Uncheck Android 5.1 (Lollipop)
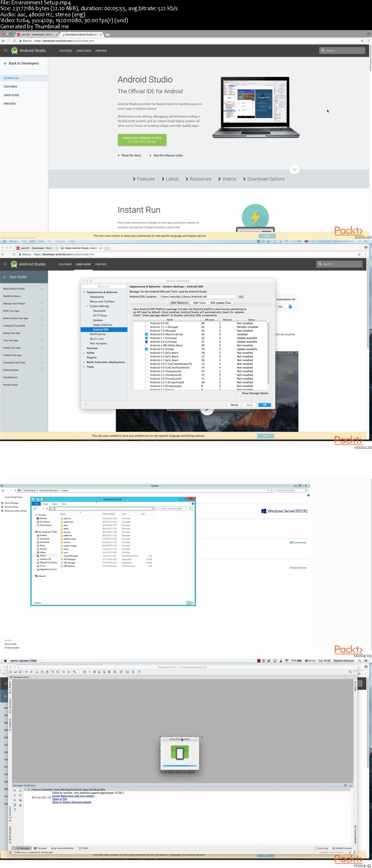Screen dimensions: 372x868 (146, 338)
